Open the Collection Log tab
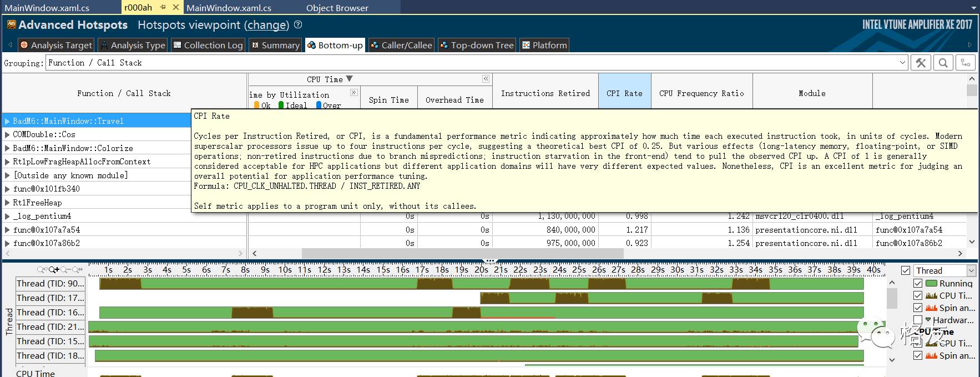Screen dimensions: 980x377 [x=208, y=45]
